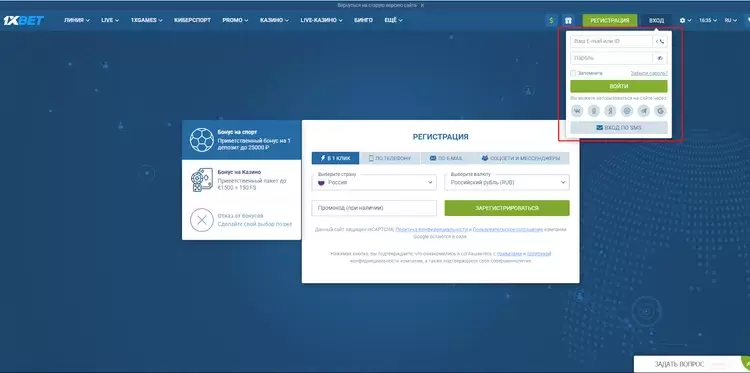
Task: Log in via VK icon
Action: [577, 111]
